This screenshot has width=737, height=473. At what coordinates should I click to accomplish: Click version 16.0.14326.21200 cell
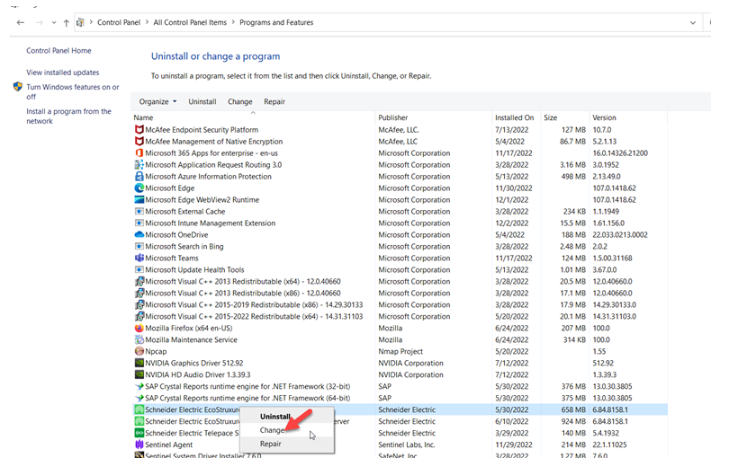[620, 153]
